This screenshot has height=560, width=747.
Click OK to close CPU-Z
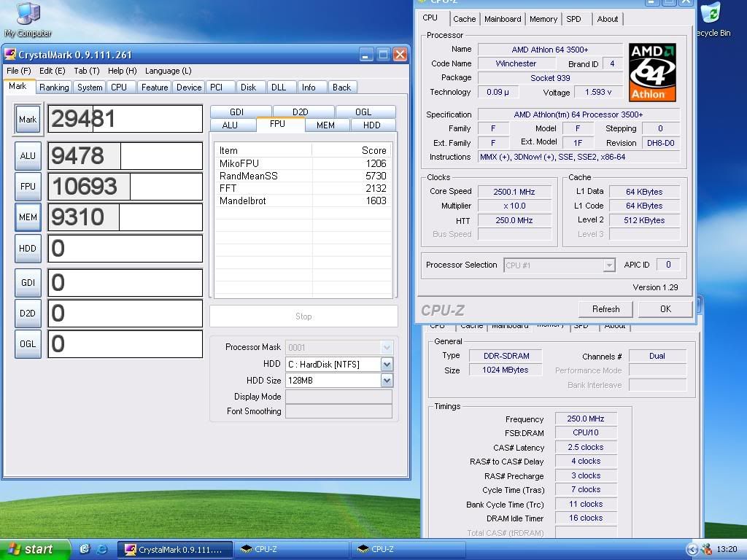click(665, 309)
